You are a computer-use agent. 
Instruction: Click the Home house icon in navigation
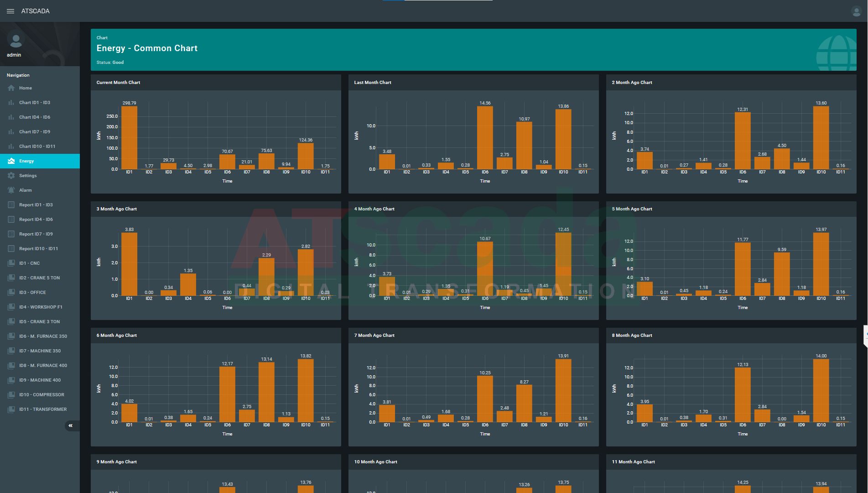pyautogui.click(x=11, y=88)
